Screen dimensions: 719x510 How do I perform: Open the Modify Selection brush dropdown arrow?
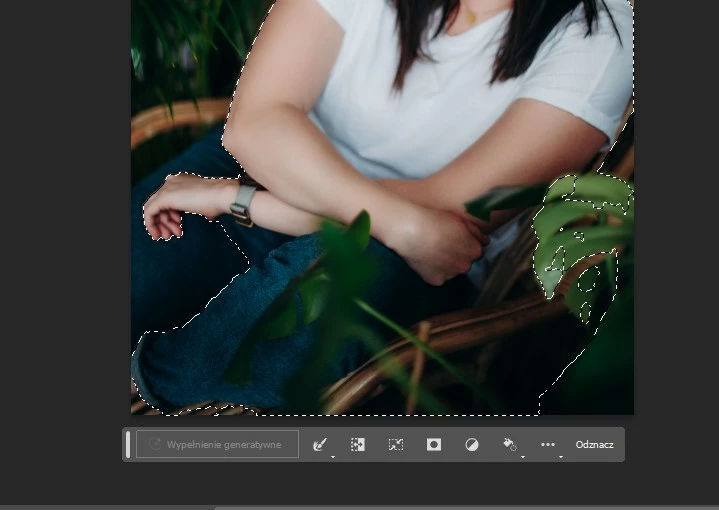(333, 457)
